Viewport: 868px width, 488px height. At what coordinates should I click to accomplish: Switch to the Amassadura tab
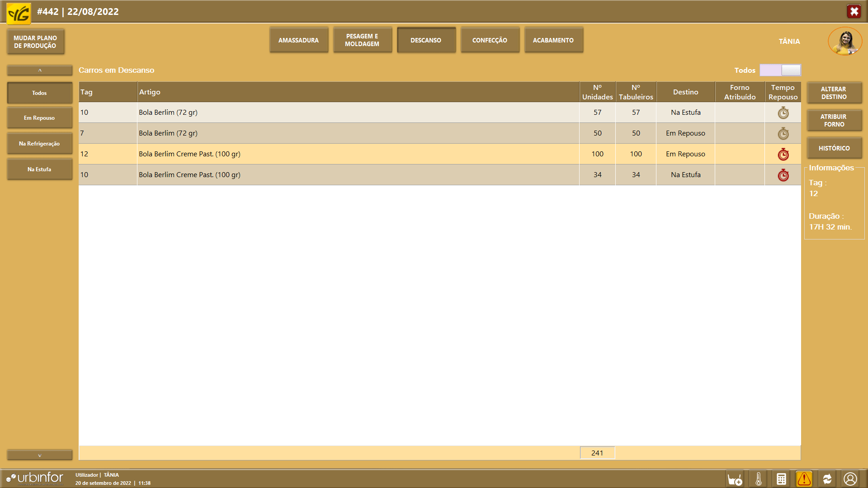[x=298, y=40]
